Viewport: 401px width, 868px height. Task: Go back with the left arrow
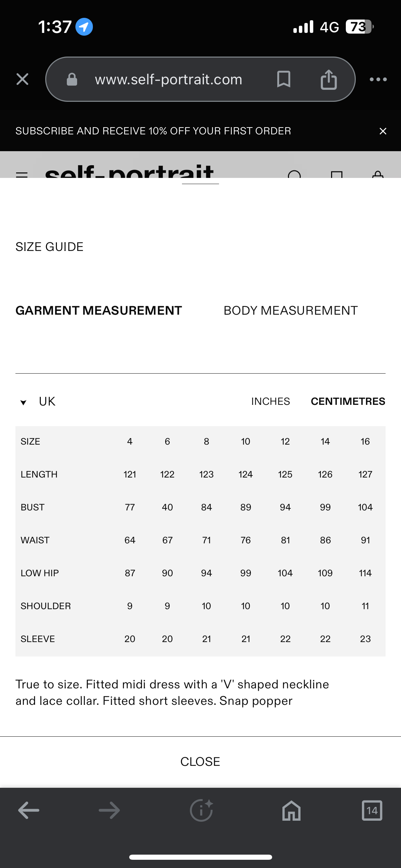29,810
